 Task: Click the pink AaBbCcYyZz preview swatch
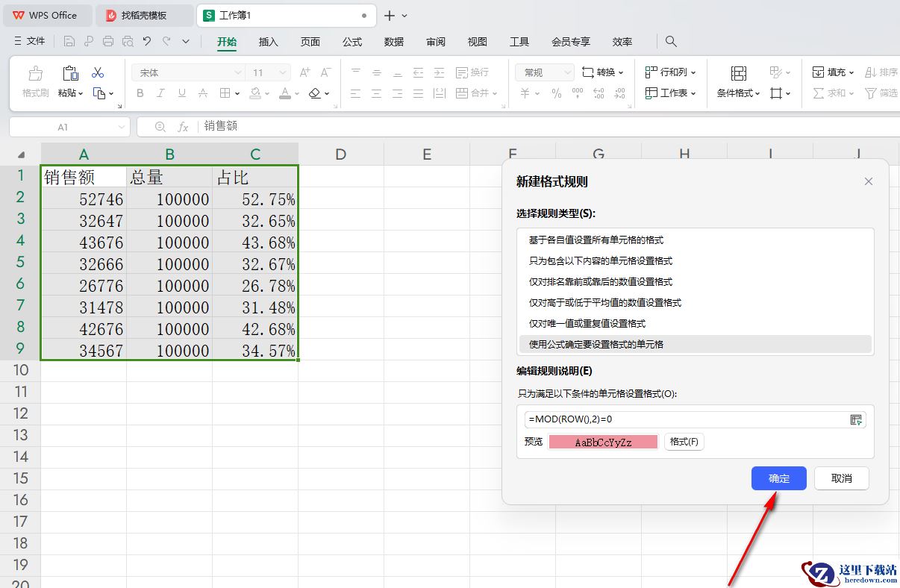pyautogui.click(x=603, y=442)
